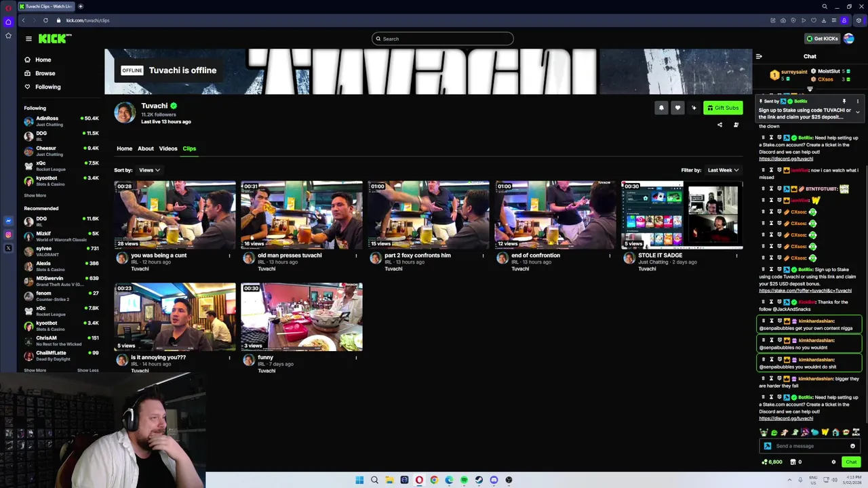Open File Explorer from taskbar
Screen dimensions: 868x488
(x=389, y=480)
